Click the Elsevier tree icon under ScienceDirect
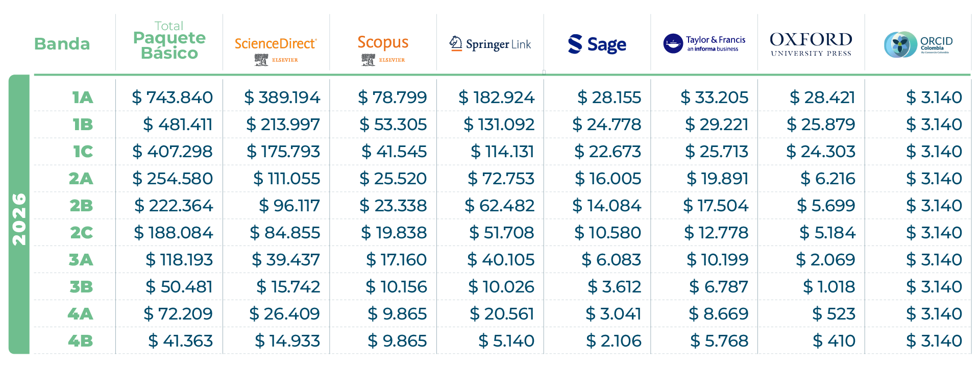 [x=261, y=60]
